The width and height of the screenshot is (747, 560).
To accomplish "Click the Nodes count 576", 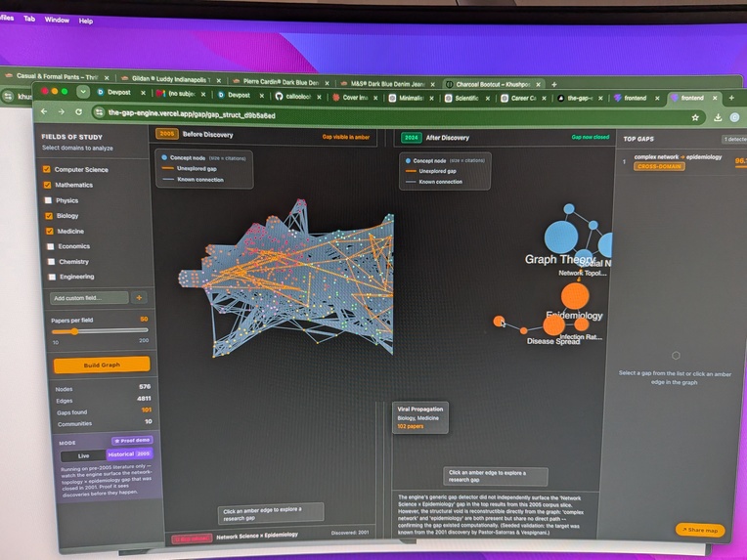I will 145,387.
